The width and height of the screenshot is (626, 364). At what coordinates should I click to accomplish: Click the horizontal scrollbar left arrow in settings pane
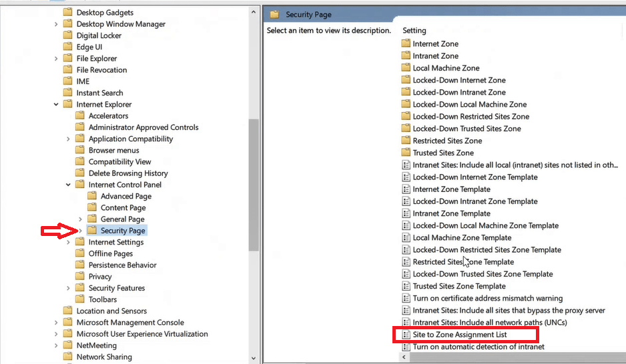(402, 358)
